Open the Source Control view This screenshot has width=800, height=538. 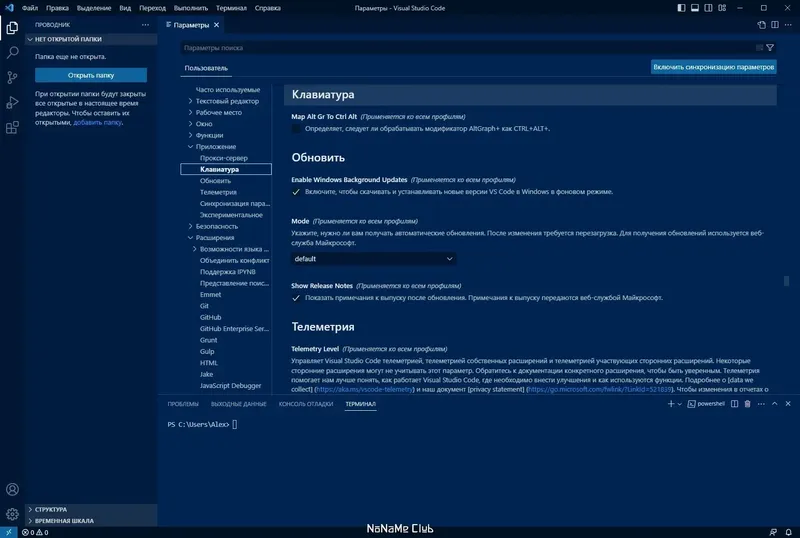(12, 77)
